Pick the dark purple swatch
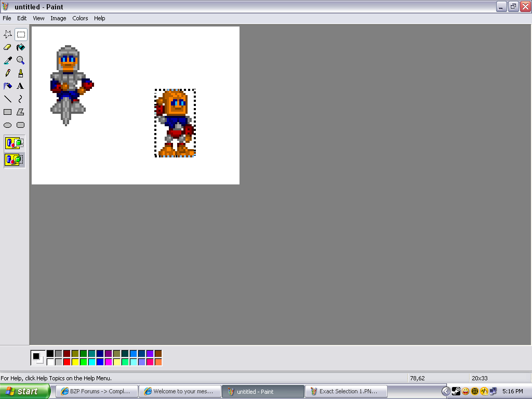This screenshot has height=399, width=532. click(x=108, y=354)
